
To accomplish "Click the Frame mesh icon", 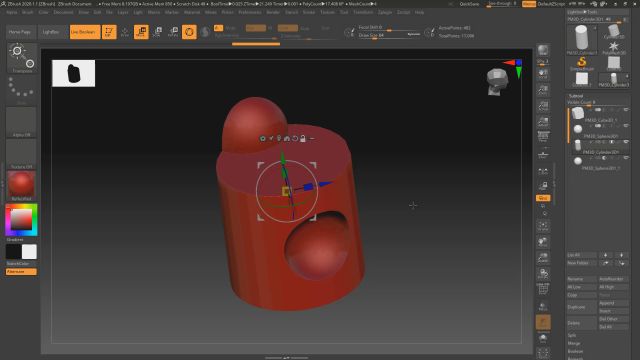I will (x=543, y=225).
